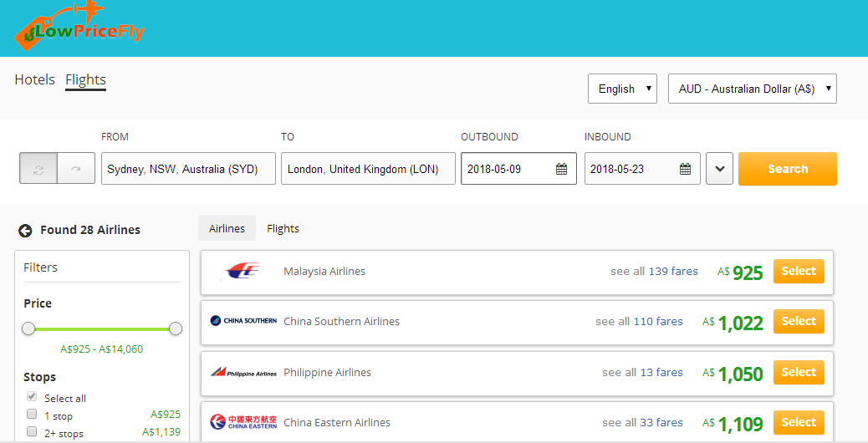
Task: Click the orange Search button
Action: point(788,169)
